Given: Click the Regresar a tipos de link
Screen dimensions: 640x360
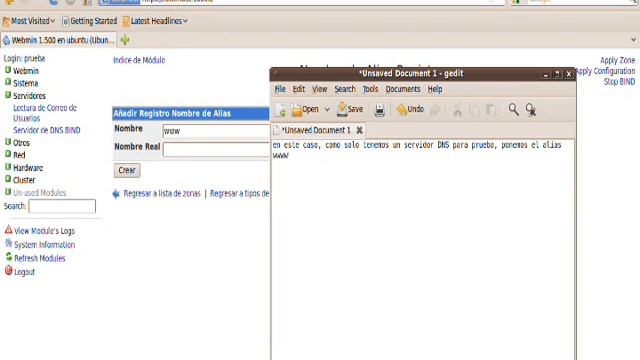Looking at the screenshot, I should click(x=240, y=193).
